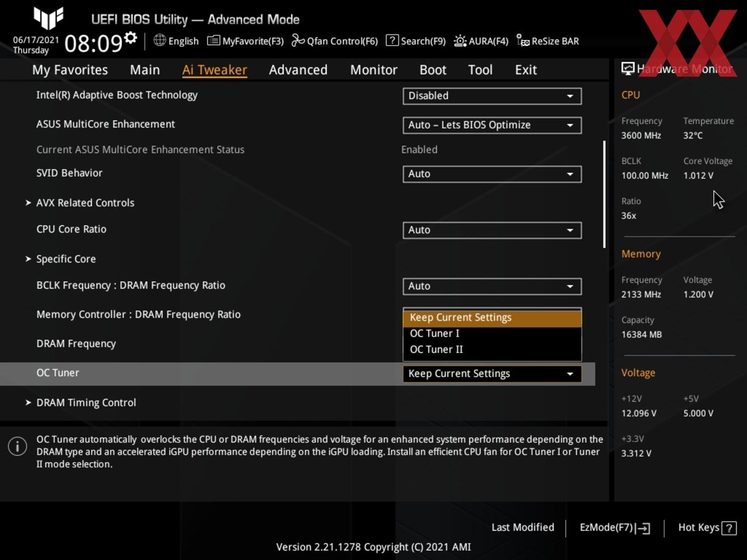Click CPU temperature value 32°C
Screen dimensions: 747x560
coord(693,135)
